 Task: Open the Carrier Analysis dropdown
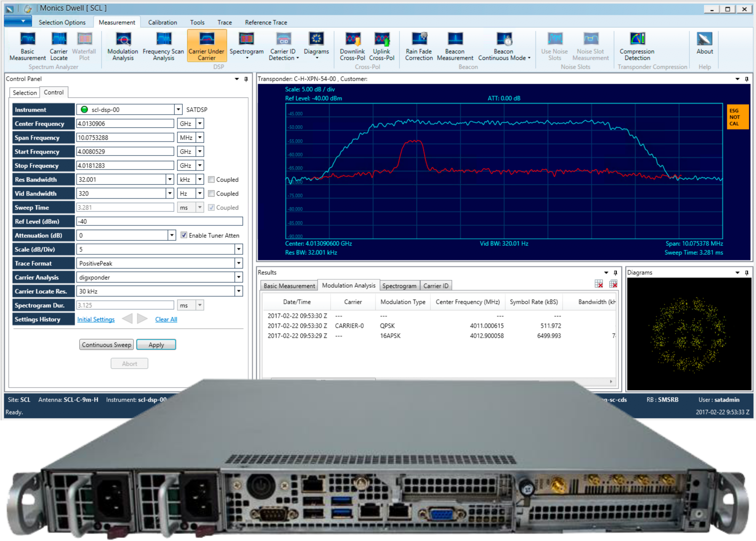pyautogui.click(x=239, y=277)
